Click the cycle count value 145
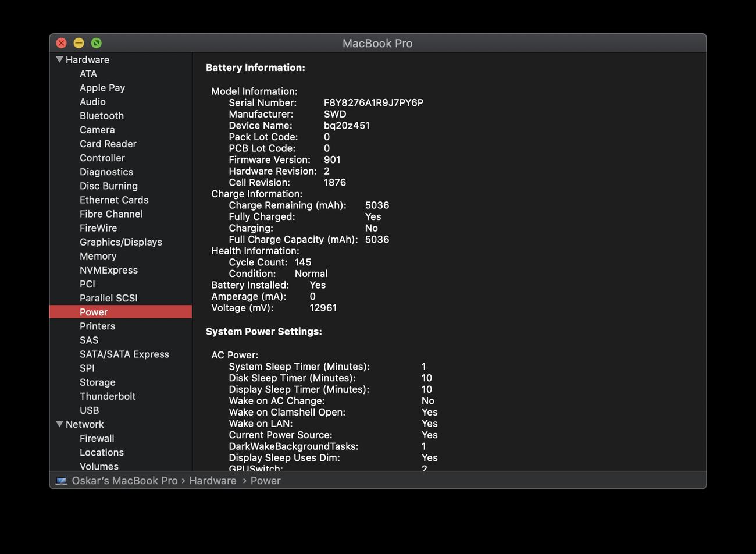The image size is (756, 554). pyautogui.click(x=303, y=262)
